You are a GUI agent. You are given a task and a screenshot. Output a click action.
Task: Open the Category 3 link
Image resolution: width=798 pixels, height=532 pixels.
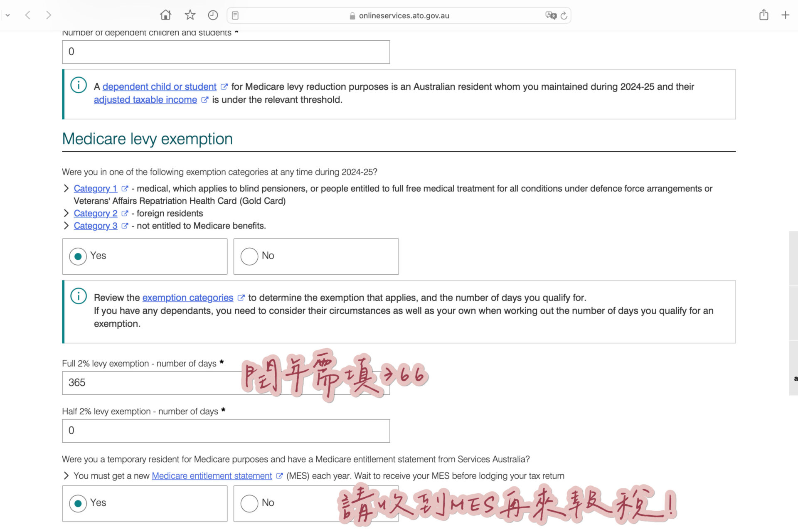click(96, 226)
